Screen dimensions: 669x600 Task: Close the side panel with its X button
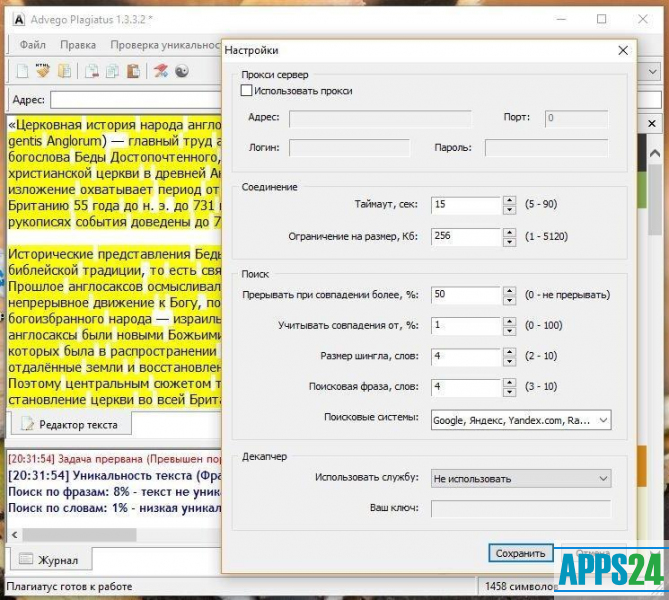point(652,124)
